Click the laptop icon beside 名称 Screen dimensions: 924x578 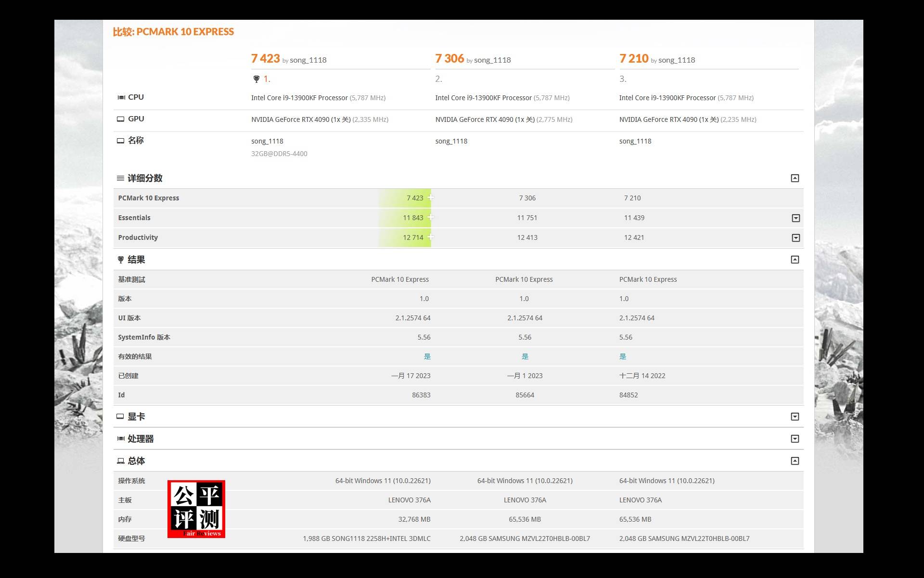[x=120, y=141]
